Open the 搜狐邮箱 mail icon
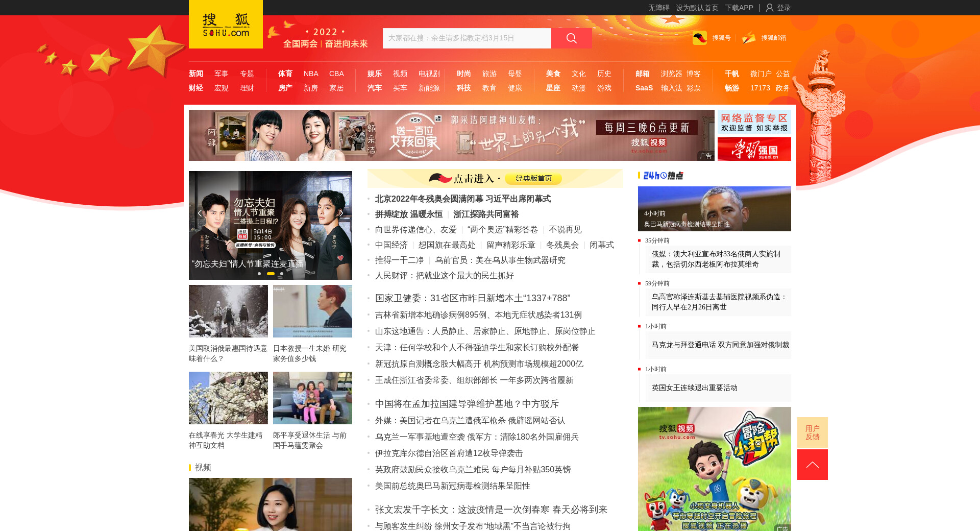This screenshot has height=531, width=980. pos(749,38)
